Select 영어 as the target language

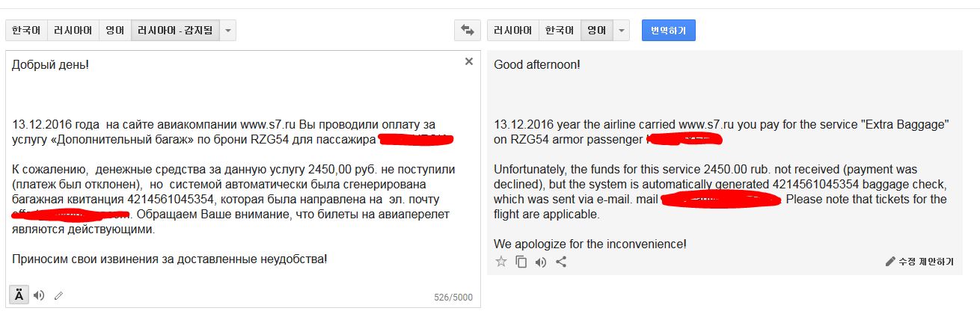tap(596, 31)
